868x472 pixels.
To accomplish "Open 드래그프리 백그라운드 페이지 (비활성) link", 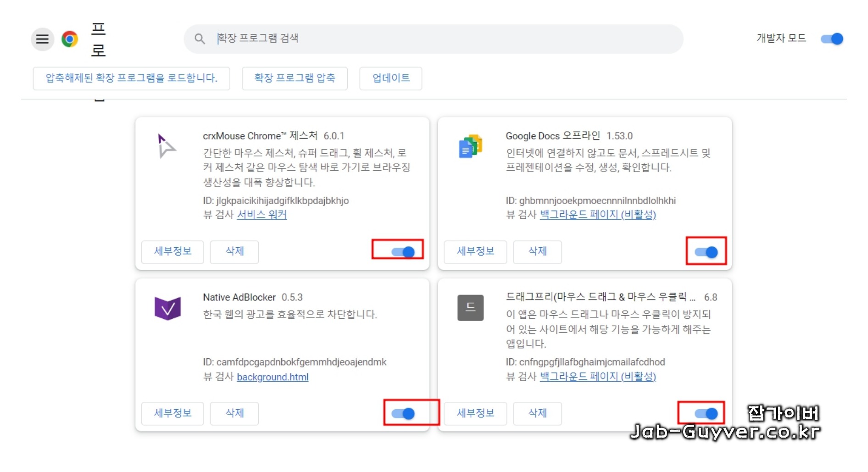I will (598, 377).
